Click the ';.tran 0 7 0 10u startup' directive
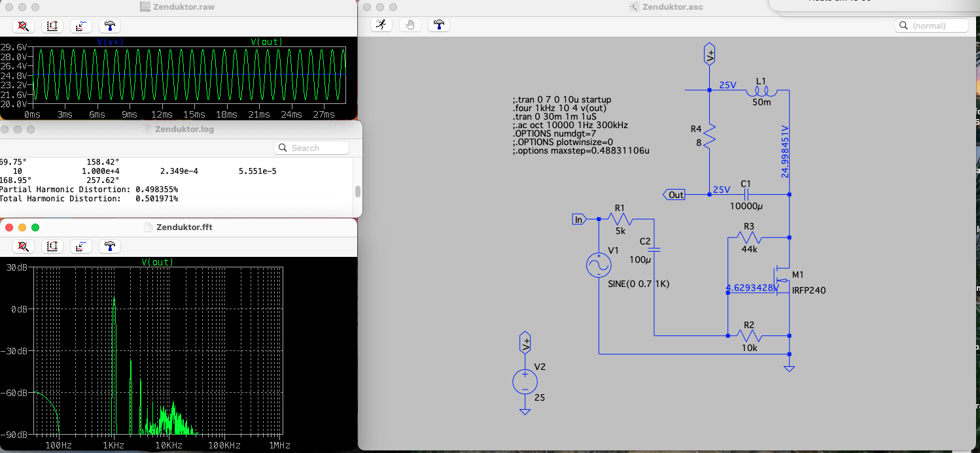The width and height of the screenshot is (980, 453). pos(562,100)
